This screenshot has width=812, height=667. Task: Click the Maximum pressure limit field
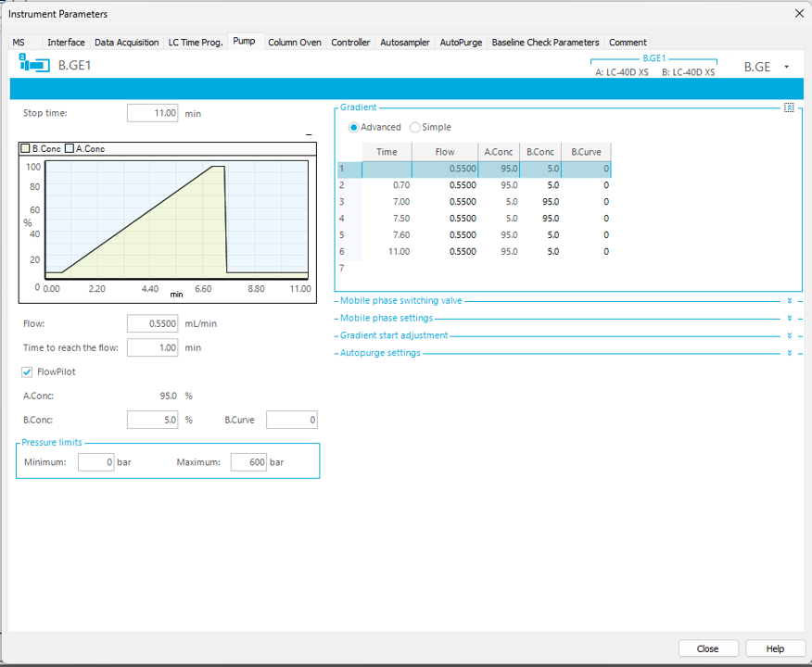[247, 462]
